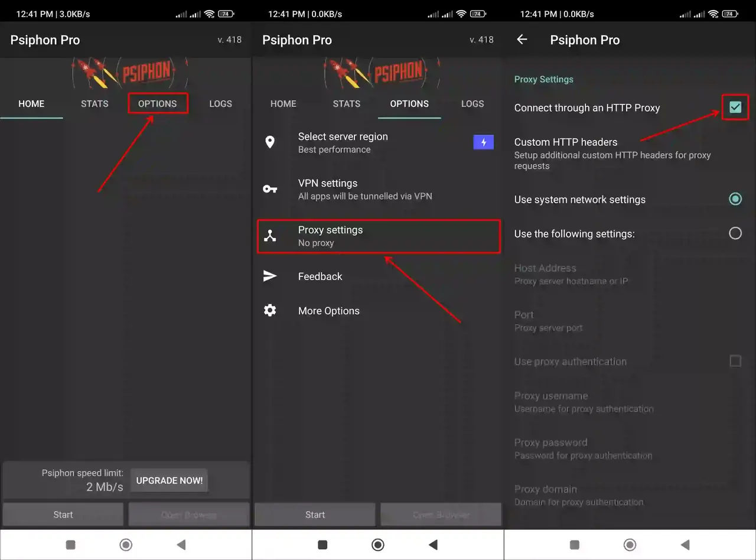Tap Psiphon rocket logo in left screen
The height and width of the screenshot is (560, 756).
coord(130,73)
